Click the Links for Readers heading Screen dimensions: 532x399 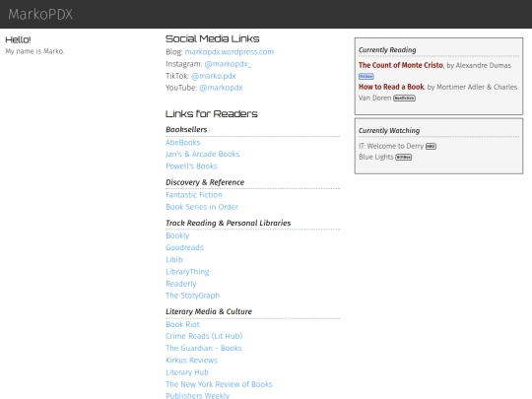212,113
